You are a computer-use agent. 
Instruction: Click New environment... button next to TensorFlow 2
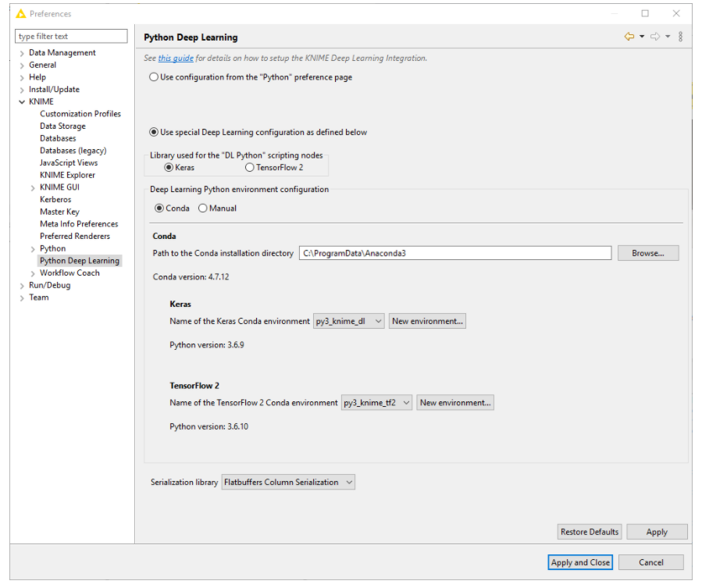click(x=455, y=403)
